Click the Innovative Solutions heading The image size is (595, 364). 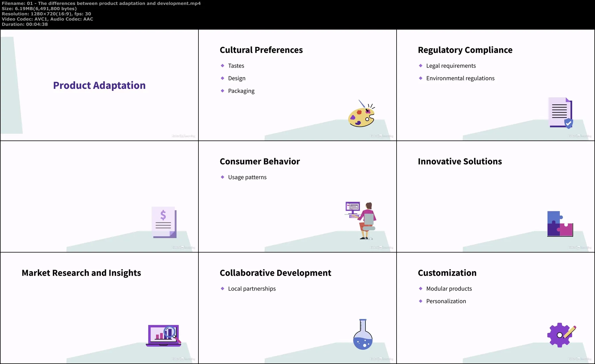coord(460,161)
